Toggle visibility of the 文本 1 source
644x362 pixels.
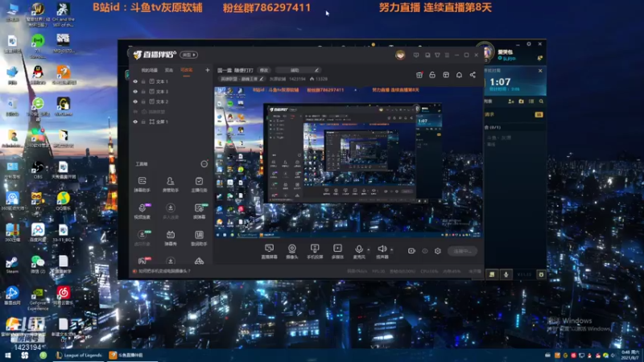(x=135, y=82)
